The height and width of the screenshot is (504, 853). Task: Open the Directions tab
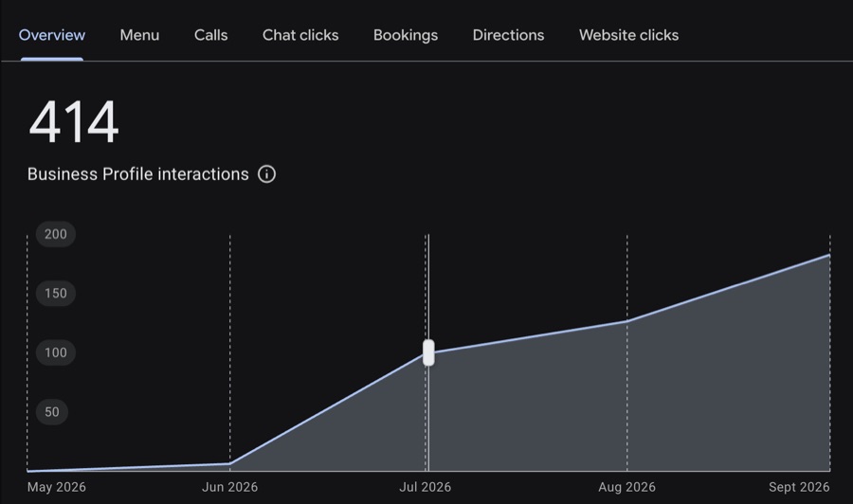point(508,35)
